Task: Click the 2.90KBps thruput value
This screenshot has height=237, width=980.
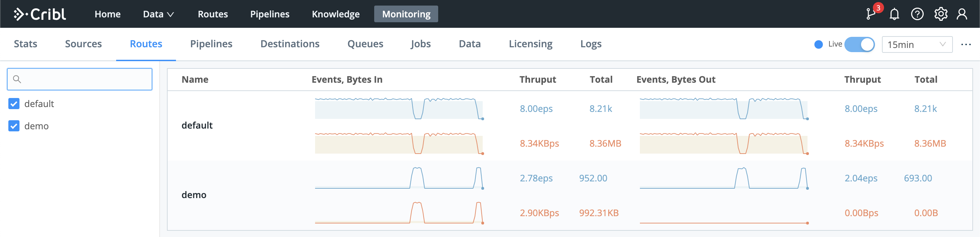Action: click(539, 213)
